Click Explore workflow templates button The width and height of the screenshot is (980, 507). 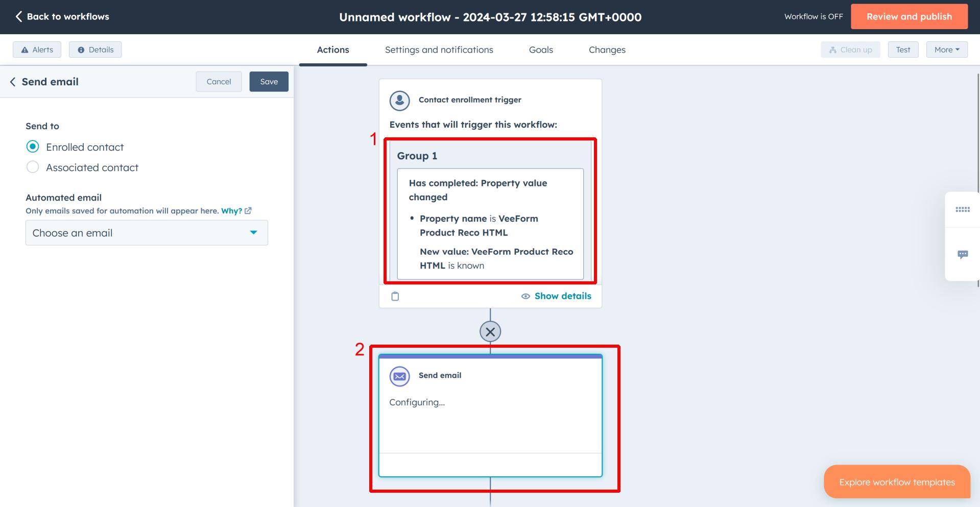tap(897, 482)
